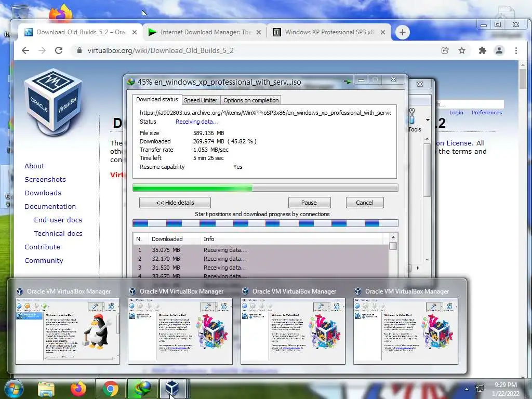Open Chrome from the taskbar
Viewport: 532px width, 399px height.
click(110, 389)
